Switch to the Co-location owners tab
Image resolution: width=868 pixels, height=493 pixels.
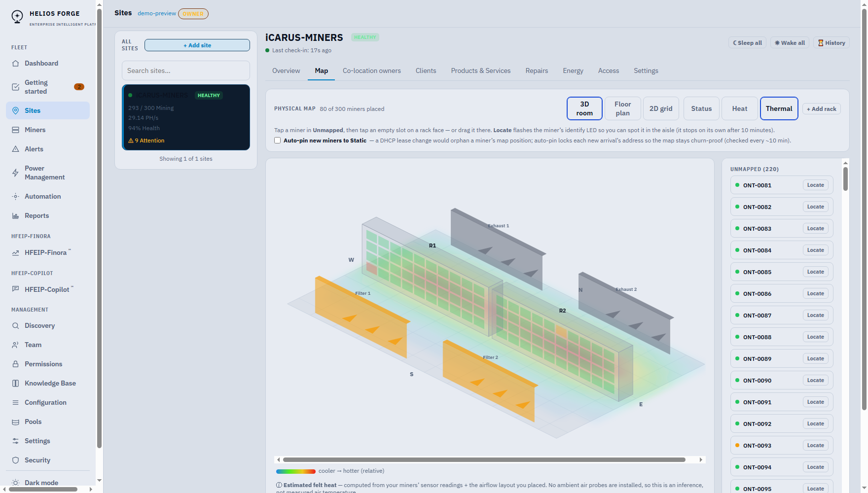pyautogui.click(x=372, y=71)
